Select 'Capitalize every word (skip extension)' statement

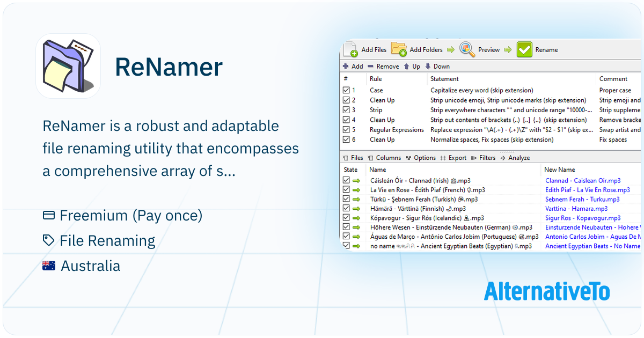[x=482, y=91]
